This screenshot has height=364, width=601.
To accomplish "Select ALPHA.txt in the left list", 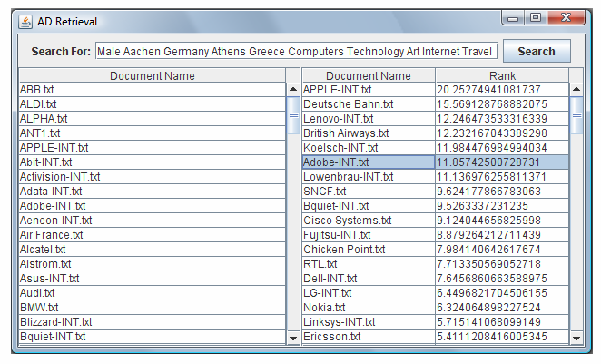I will pos(153,119).
